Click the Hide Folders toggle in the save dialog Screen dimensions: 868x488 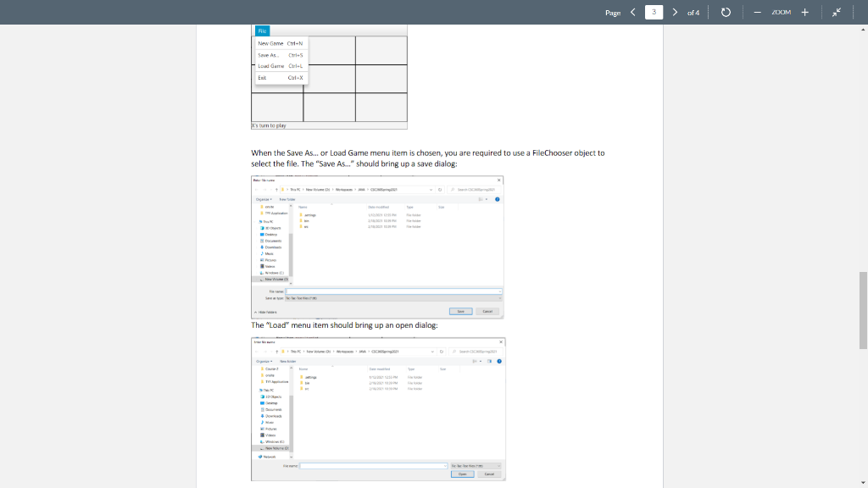[x=266, y=312]
